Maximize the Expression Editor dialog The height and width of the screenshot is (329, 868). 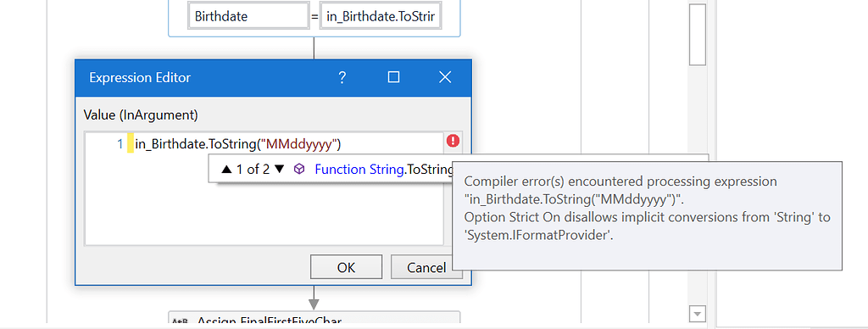(x=393, y=77)
